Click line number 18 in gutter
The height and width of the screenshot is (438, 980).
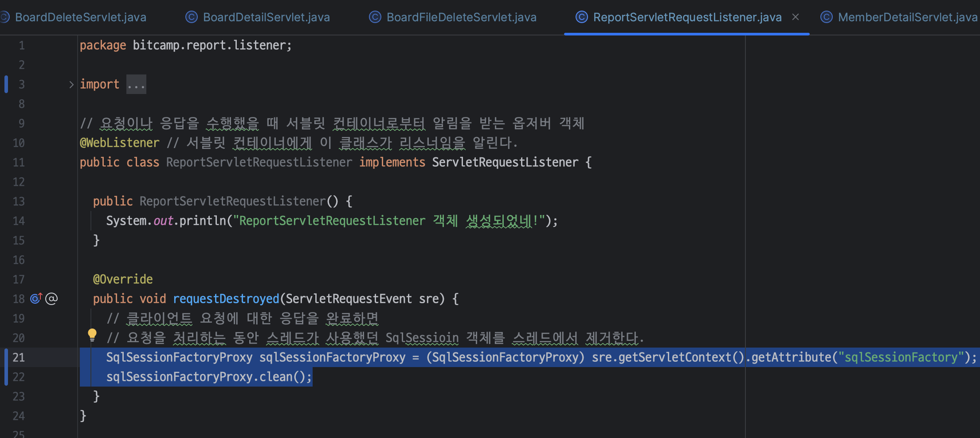[19, 299]
